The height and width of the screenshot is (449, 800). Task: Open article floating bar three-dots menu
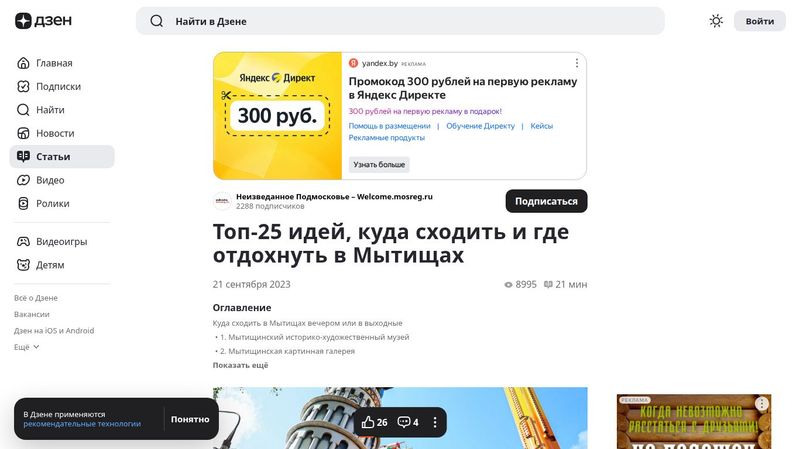[435, 422]
